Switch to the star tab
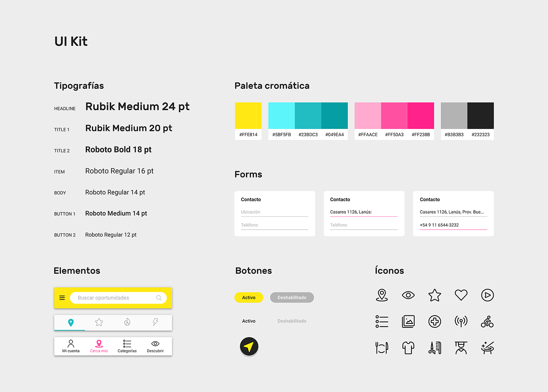Image resolution: width=548 pixels, height=392 pixels. (x=99, y=322)
